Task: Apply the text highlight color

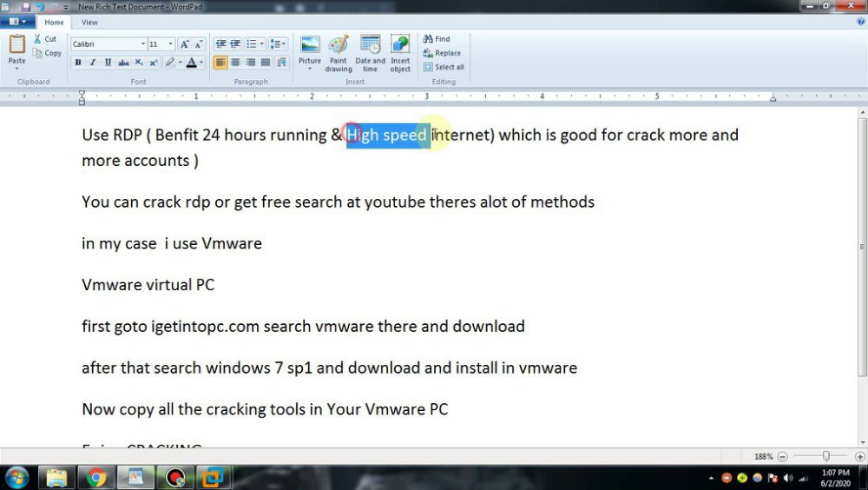Action: click(x=170, y=62)
